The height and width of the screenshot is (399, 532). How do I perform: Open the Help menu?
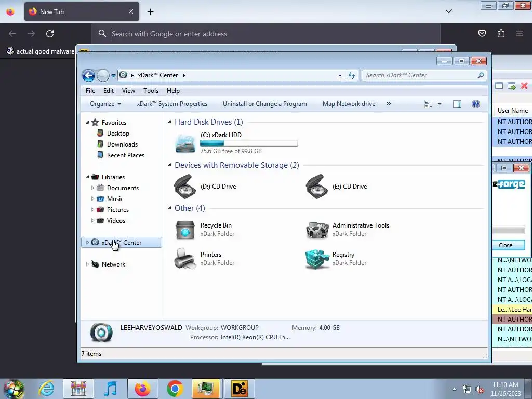[173, 91]
